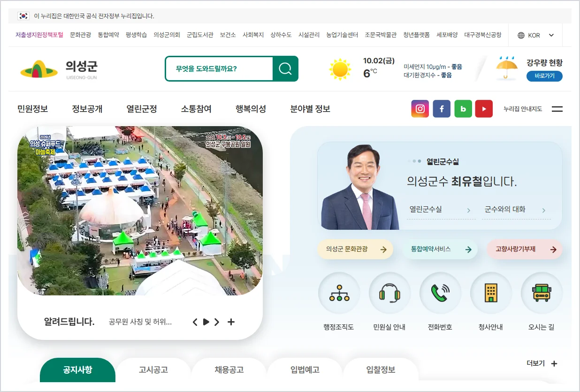Open more notices with plus icon
This screenshot has width=580, height=392.
pyautogui.click(x=231, y=322)
